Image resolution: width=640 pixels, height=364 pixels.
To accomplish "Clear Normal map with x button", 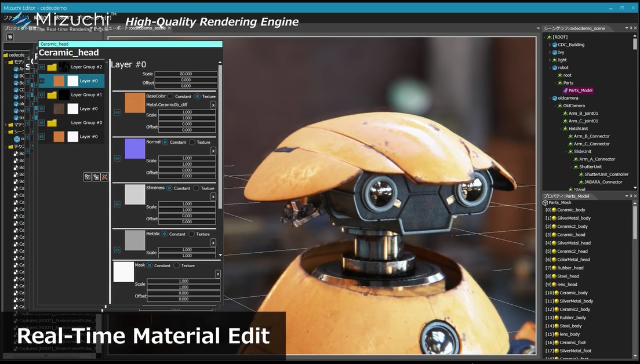I will point(213,151).
